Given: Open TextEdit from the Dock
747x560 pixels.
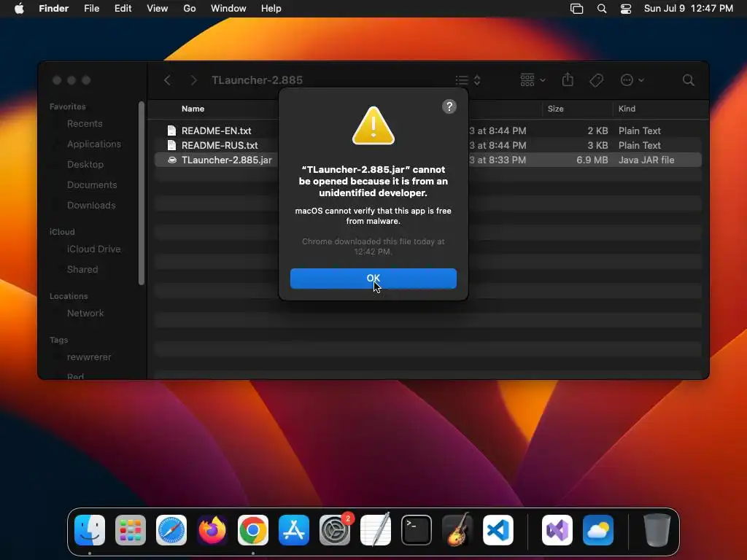Looking at the screenshot, I should 376,530.
